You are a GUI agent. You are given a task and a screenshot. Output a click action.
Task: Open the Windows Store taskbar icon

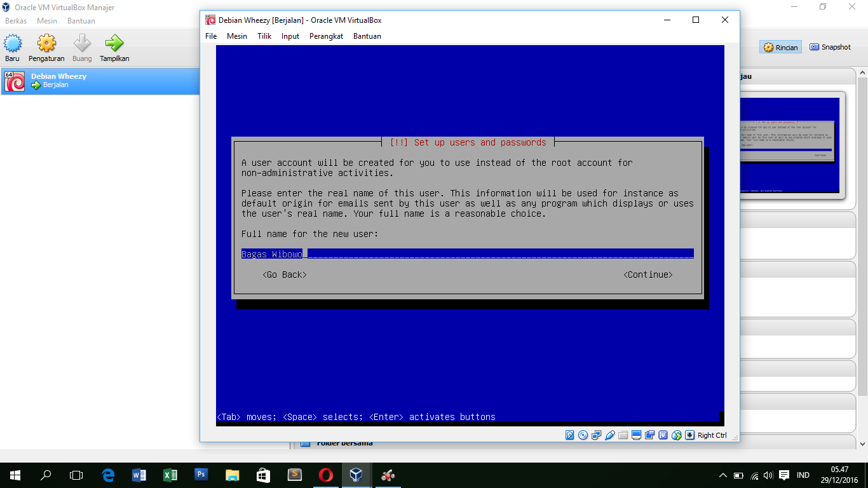(263, 475)
